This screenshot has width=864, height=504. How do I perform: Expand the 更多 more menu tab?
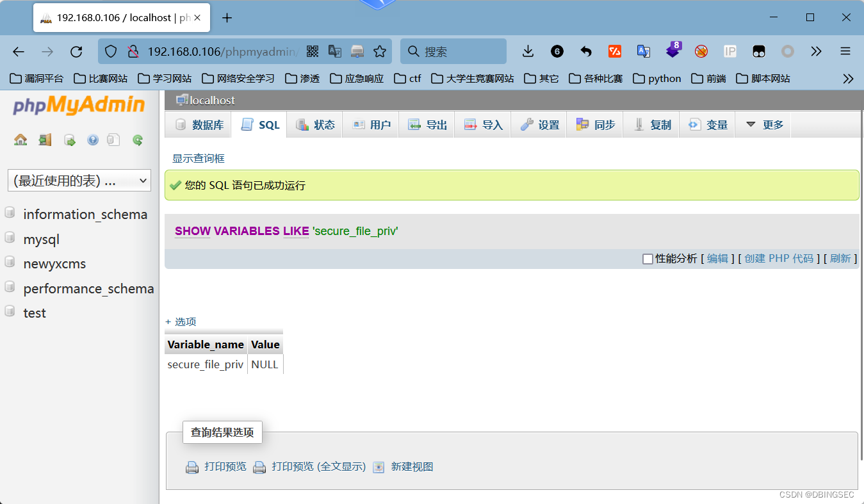[x=763, y=125]
